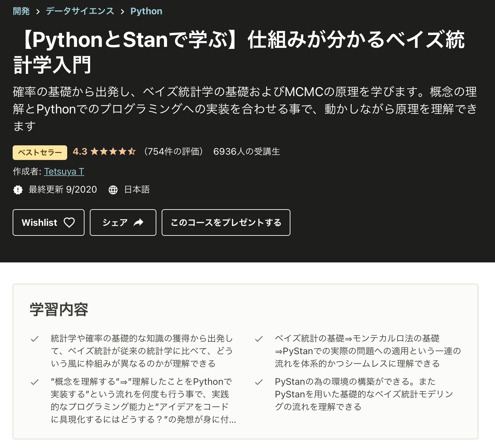Click the checkmark beside 概念を理解する
This screenshot has height=448, width=495.
click(x=35, y=382)
